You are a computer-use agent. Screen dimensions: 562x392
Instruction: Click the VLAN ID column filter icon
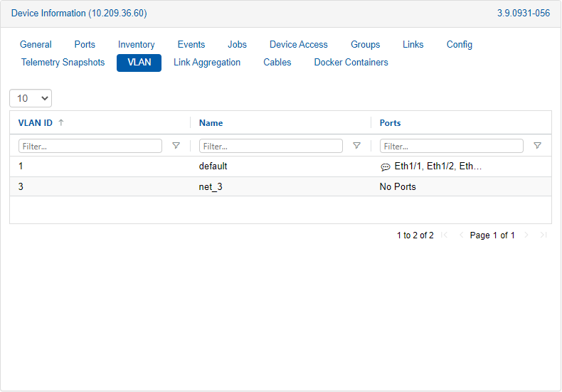tap(176, 146)
